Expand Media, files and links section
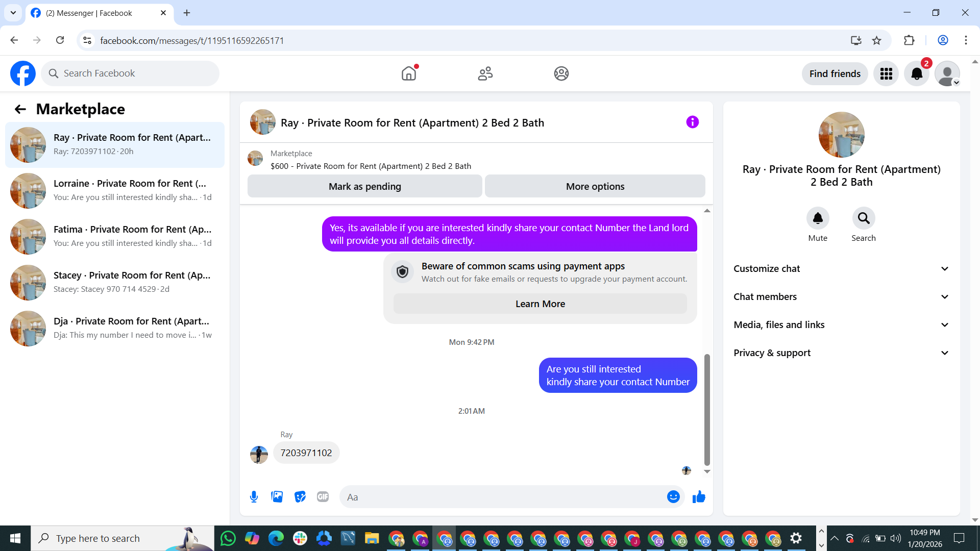The width and height of the screenshot is (980, 551). (841, 325)
